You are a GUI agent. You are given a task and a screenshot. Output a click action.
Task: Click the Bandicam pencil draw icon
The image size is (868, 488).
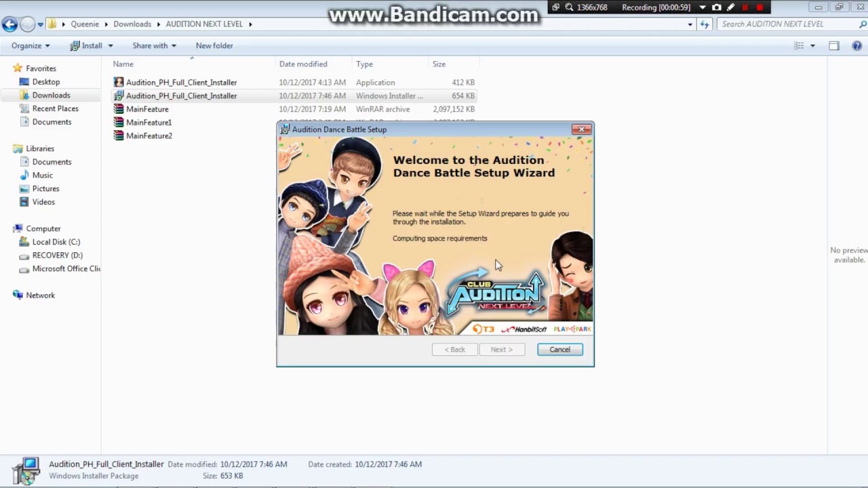pyautogui.click(x=730, y=7)
